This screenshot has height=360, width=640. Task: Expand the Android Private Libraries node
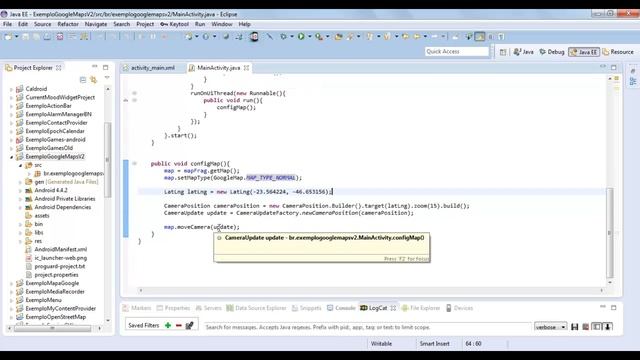click(x=20, y=199)
